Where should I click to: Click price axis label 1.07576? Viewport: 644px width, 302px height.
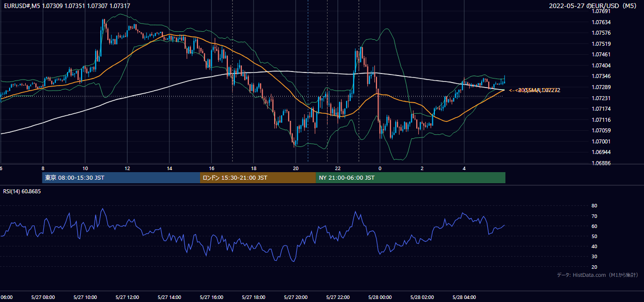[x=601, y=33]
